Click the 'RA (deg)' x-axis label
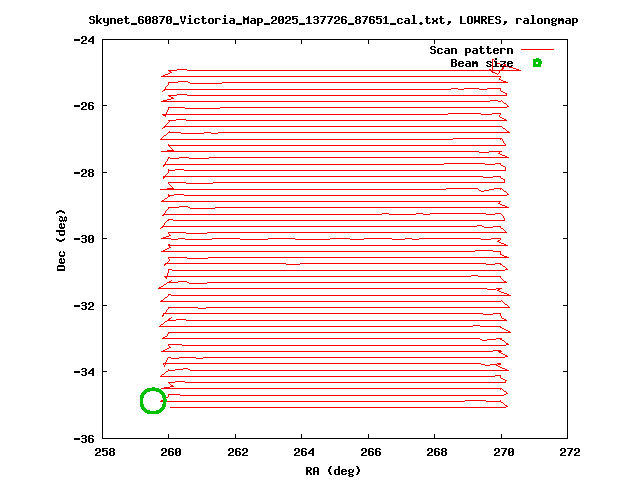Image resolution: width=640 pixels, height=480 pixels. (x=333, y=471)
